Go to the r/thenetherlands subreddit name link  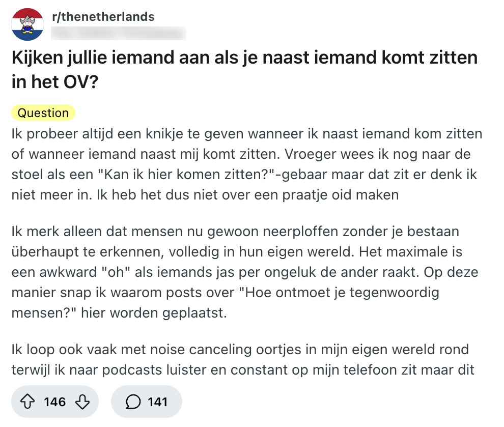point(103,16)
